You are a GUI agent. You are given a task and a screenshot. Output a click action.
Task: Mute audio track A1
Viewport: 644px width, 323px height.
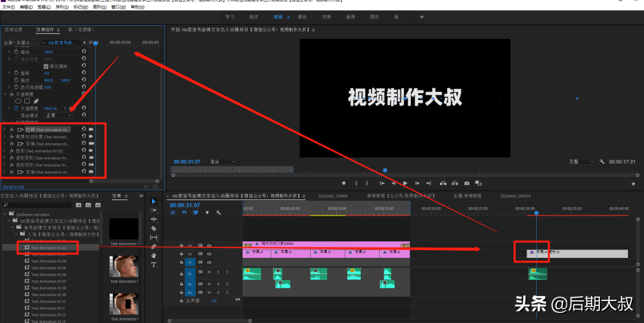tap(209, 272)
